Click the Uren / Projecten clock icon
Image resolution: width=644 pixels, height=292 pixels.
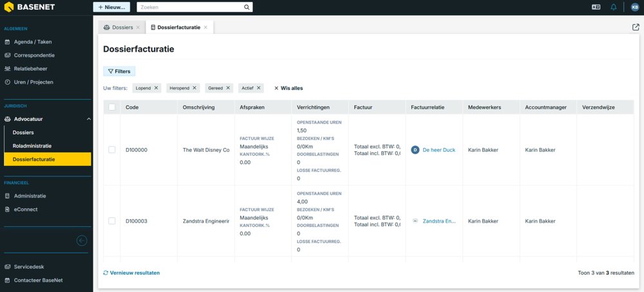click(8, 82)
